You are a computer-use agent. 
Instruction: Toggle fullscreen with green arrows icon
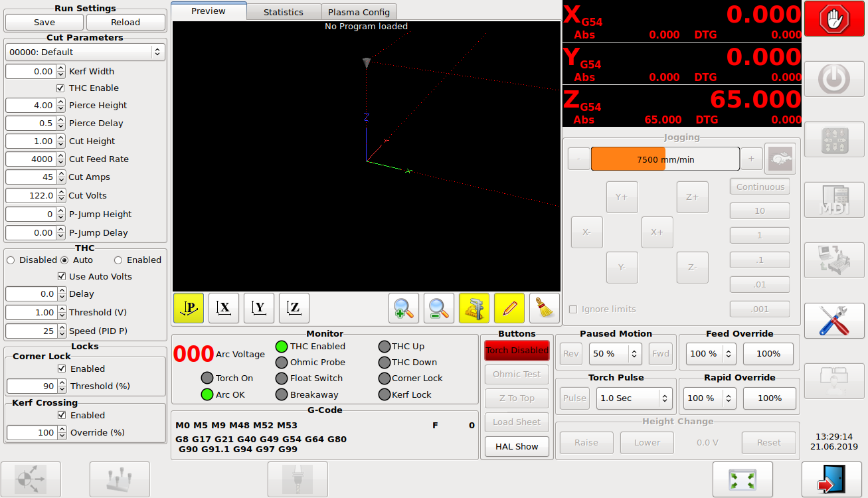(x=742, y=479)
